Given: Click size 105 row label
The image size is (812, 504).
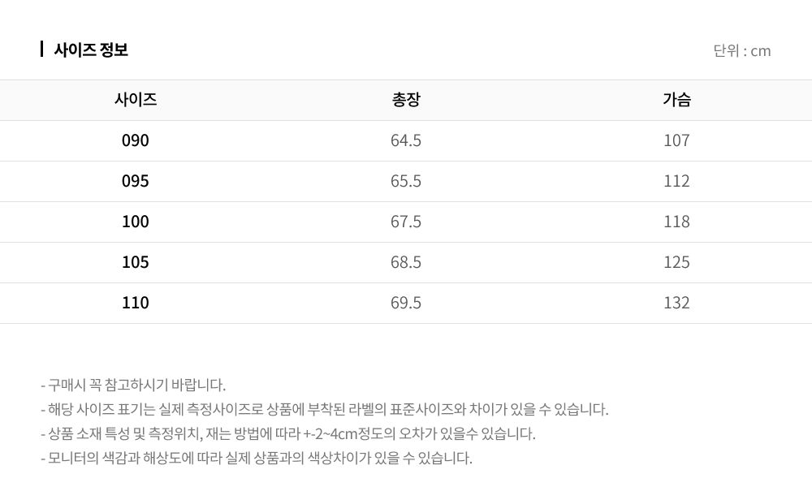Looking at the screenshot, I should [135, 262].
